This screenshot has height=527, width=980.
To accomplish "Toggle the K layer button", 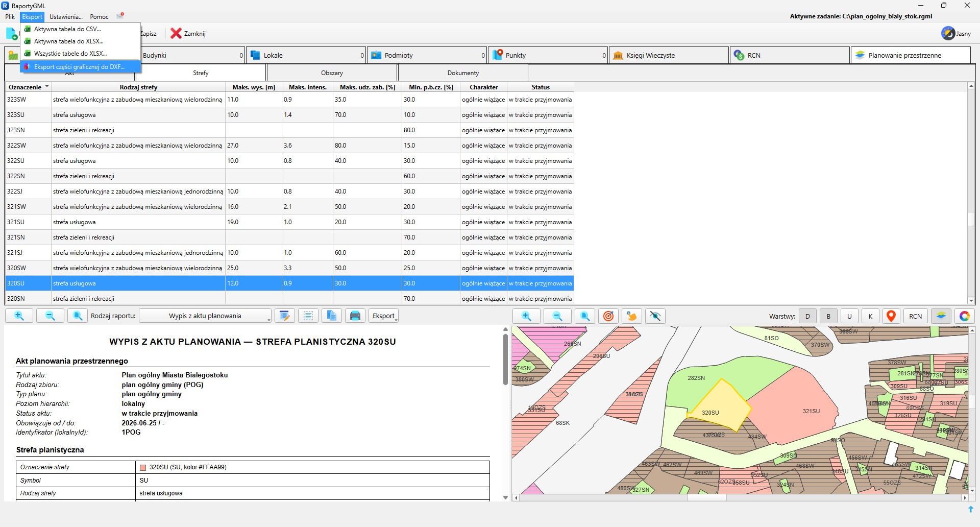I will coord(870,316).
